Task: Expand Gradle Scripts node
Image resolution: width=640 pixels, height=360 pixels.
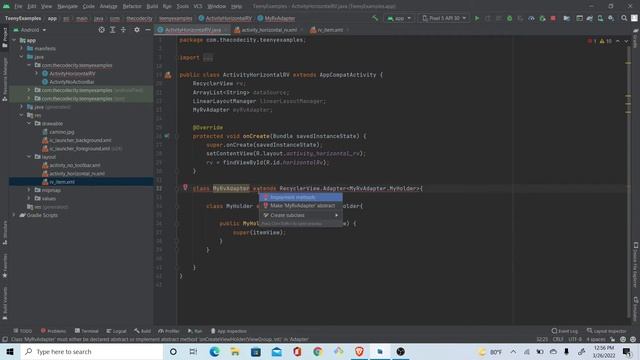Action: click(14, 215)
